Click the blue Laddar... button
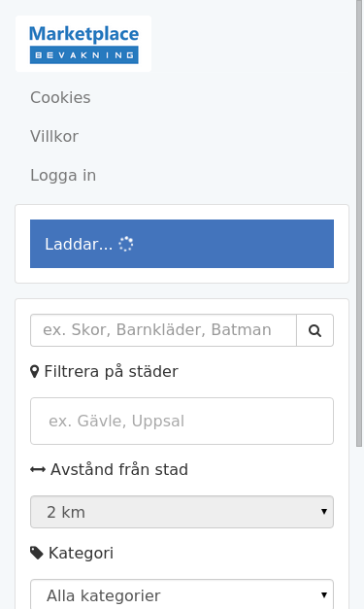This screenshot has height=609, width=364. tap(182, 244)
